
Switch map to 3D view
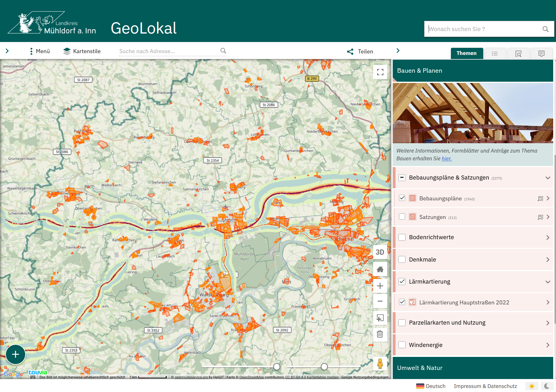(x=380, y=252)
